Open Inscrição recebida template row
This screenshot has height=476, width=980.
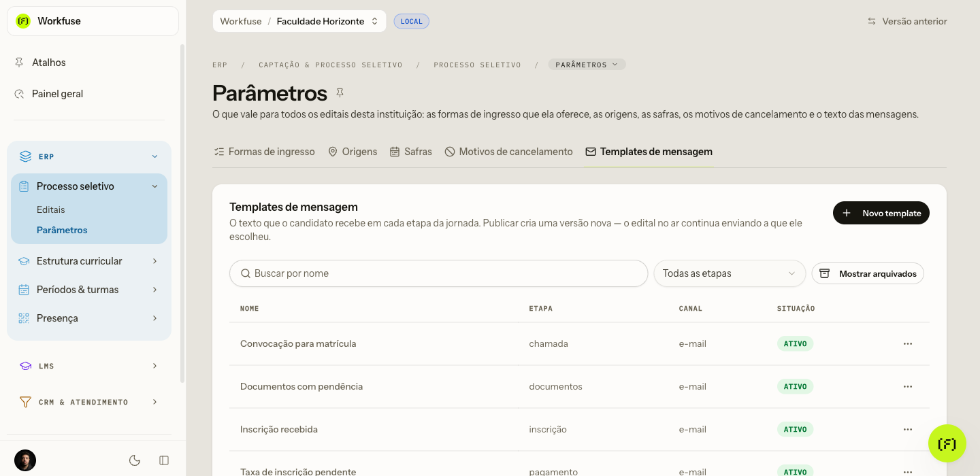click(x=579, y=430)
